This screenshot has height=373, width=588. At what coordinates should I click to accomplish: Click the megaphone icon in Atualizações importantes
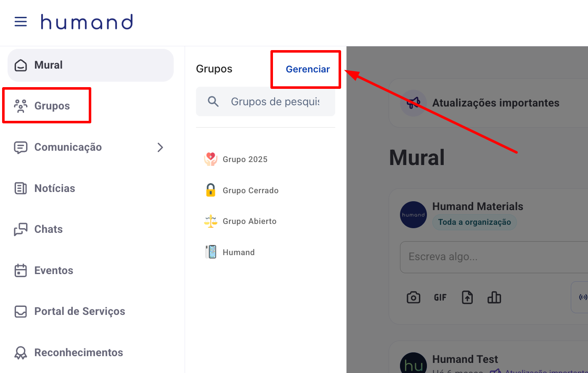tap(413, 103)
